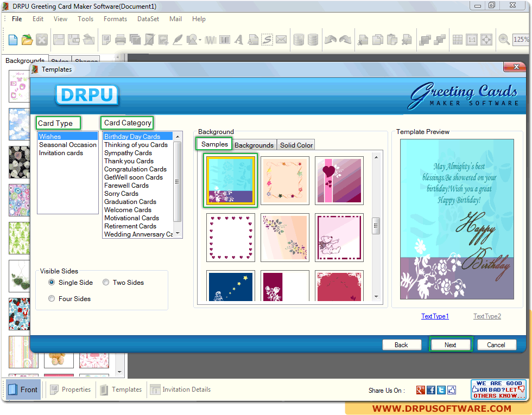Open the 125% zoom level box
The image size is (532, 415).
521,39
